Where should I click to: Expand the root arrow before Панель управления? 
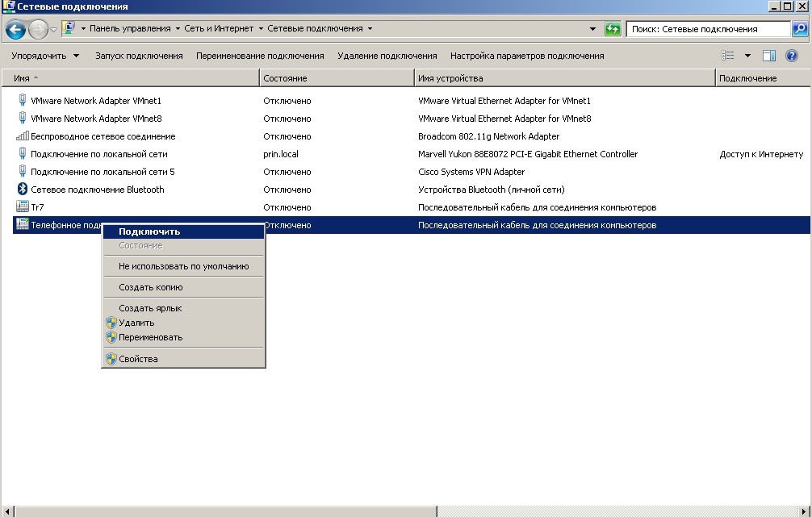[x=83, y=28]
